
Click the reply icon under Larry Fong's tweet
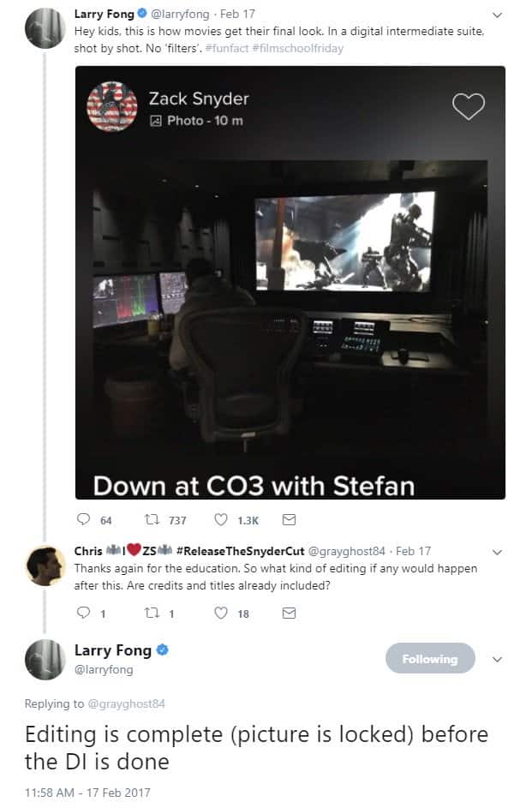click(83, 519)
